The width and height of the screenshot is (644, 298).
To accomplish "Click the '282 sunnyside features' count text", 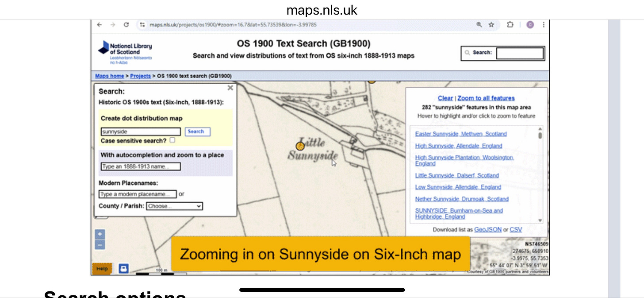I will (x=476, y=107).
